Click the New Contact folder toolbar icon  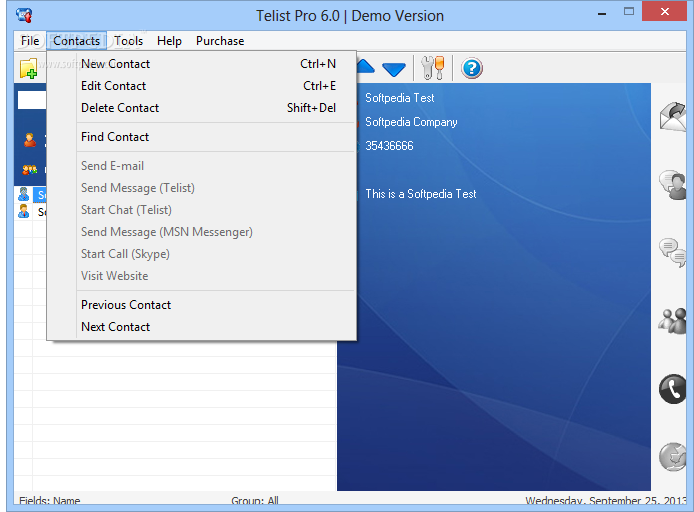(x=29, y=69)
